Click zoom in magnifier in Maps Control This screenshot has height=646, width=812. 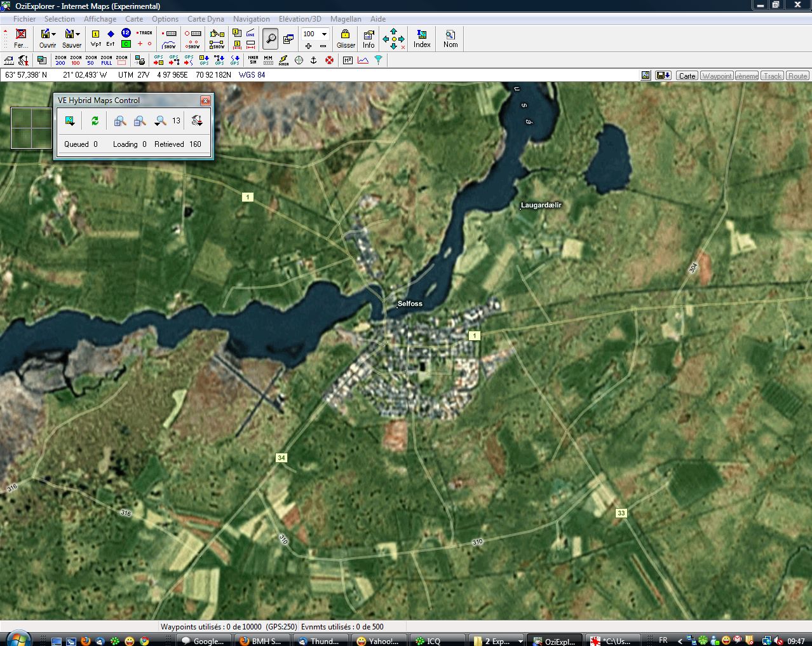(120, 120)
